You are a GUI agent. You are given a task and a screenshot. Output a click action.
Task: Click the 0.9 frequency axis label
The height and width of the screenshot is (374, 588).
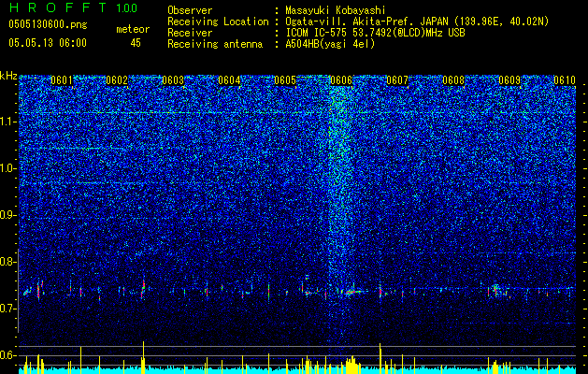7,215
